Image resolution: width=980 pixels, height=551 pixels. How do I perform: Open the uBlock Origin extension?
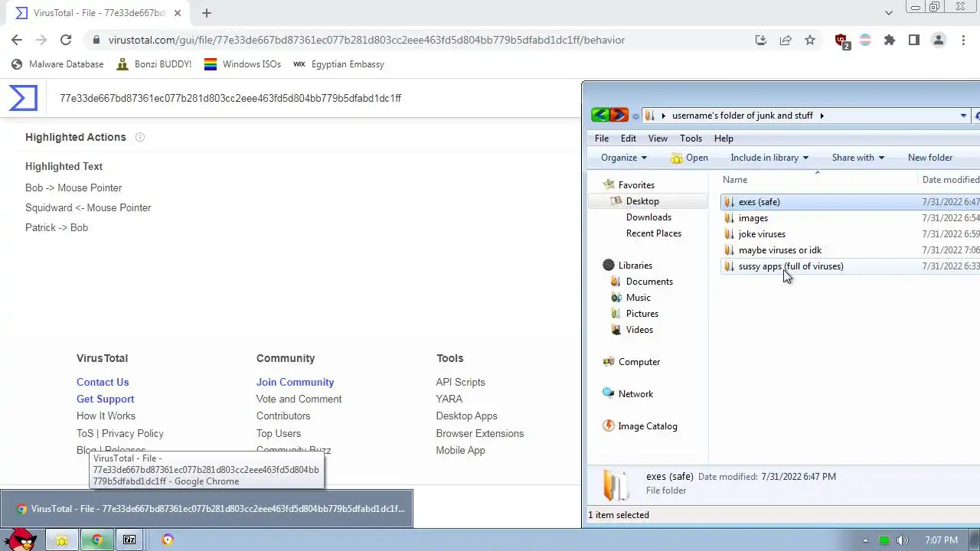(x=841, y=41)
